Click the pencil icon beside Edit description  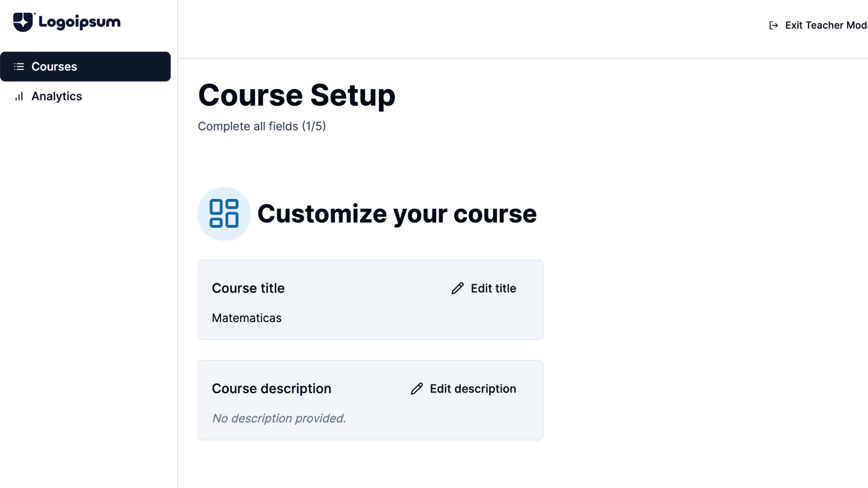[417, 389]
